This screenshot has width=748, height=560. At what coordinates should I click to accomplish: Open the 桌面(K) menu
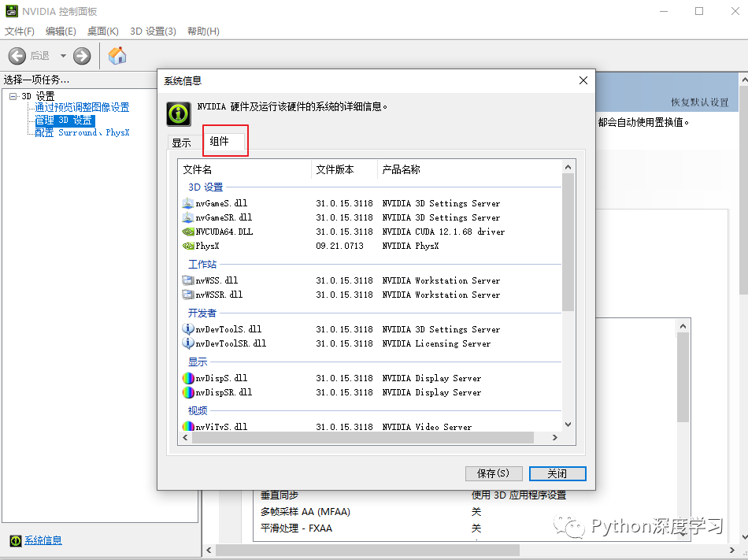[102, 31]
